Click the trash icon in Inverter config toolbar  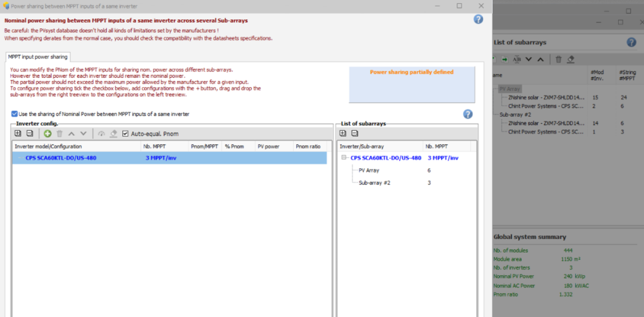[60, 133]
